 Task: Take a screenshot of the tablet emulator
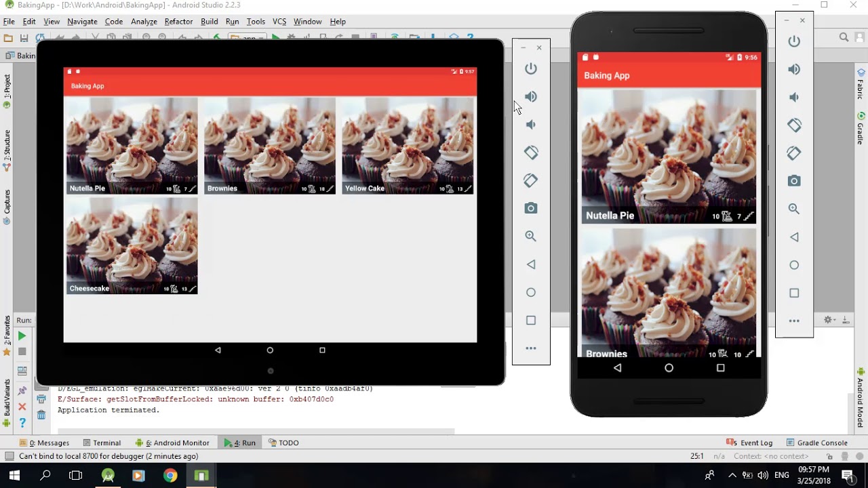point(531,208)
